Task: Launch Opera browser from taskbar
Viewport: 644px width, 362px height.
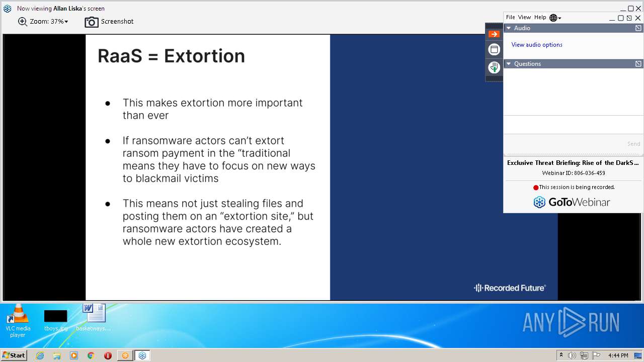Action: (x=108, y=355)
